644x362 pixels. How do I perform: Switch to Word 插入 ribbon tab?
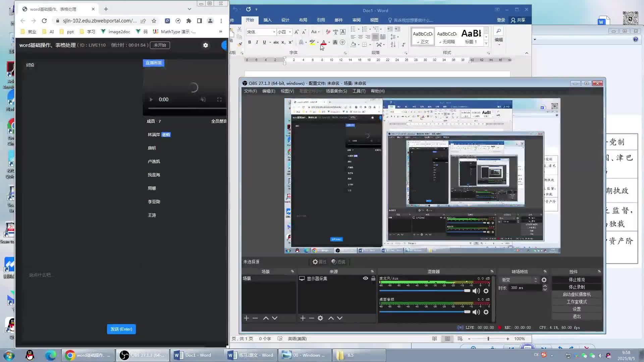point(267,20)
